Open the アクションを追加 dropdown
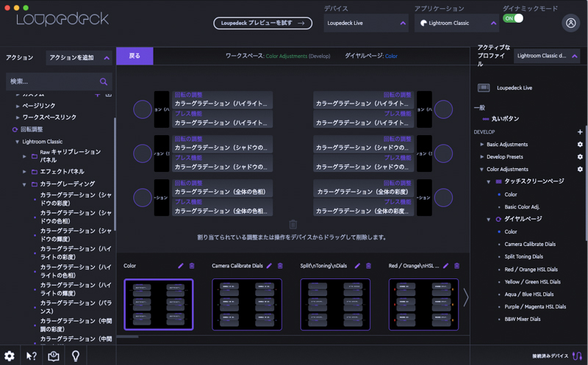Screen dimensions: 588x365 [x=79, y=58]
